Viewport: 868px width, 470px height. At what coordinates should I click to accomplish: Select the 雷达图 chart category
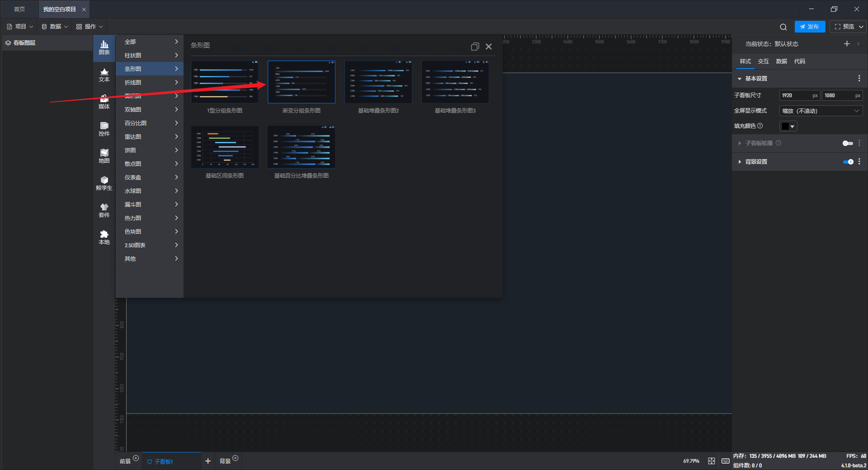click(x=150, y=137)
